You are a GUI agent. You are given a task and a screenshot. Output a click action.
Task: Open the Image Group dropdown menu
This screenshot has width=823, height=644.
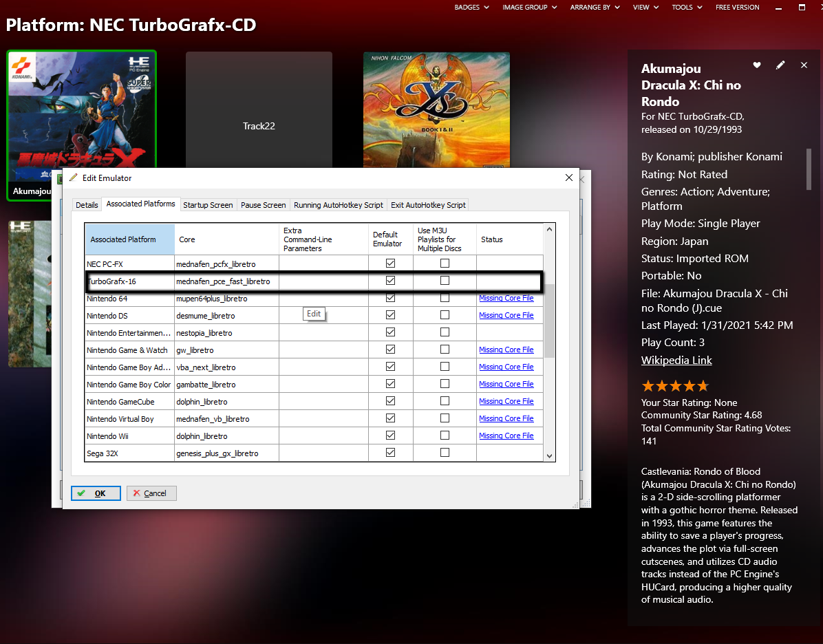point(530,8)
